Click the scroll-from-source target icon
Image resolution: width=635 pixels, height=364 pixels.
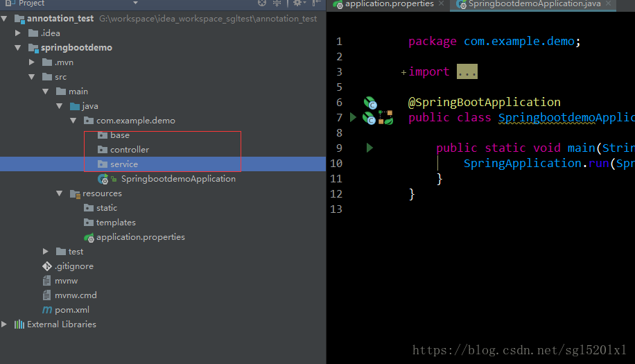[262, 3]
